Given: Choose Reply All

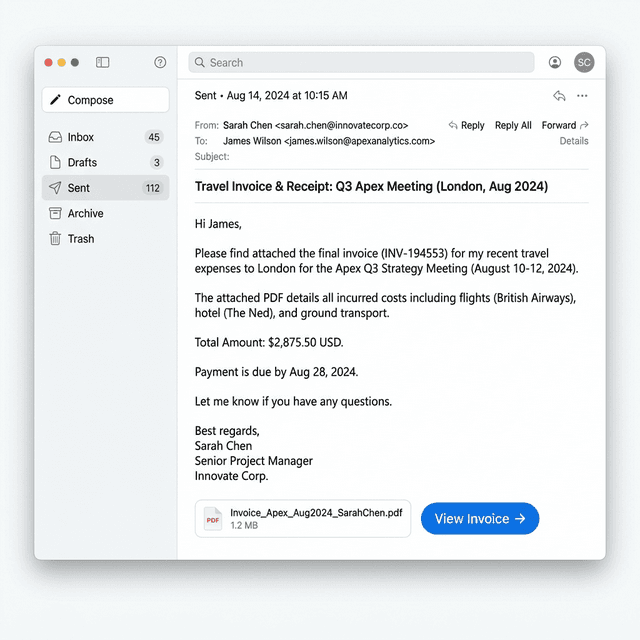Looking at the screenshot, I should click(513, 125).
